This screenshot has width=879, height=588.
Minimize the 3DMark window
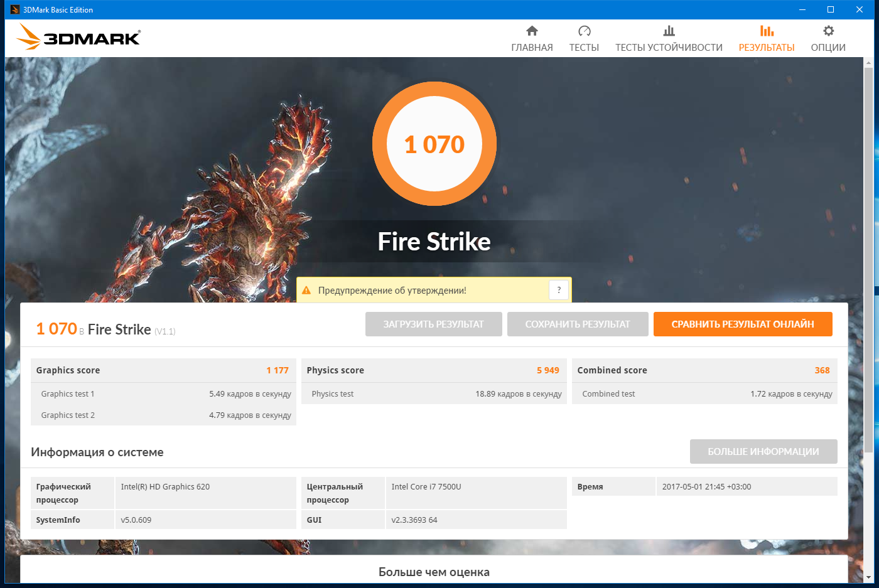pyautogui.click(x=802, y=9)
